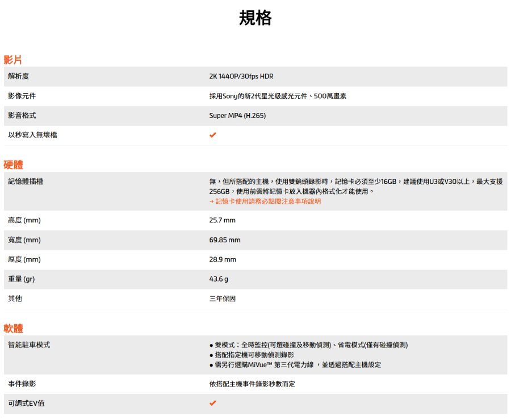This screenshot has height=420, width=511.
Task: Click the 影像元件 row label
Action: click(x=22, y=96)
